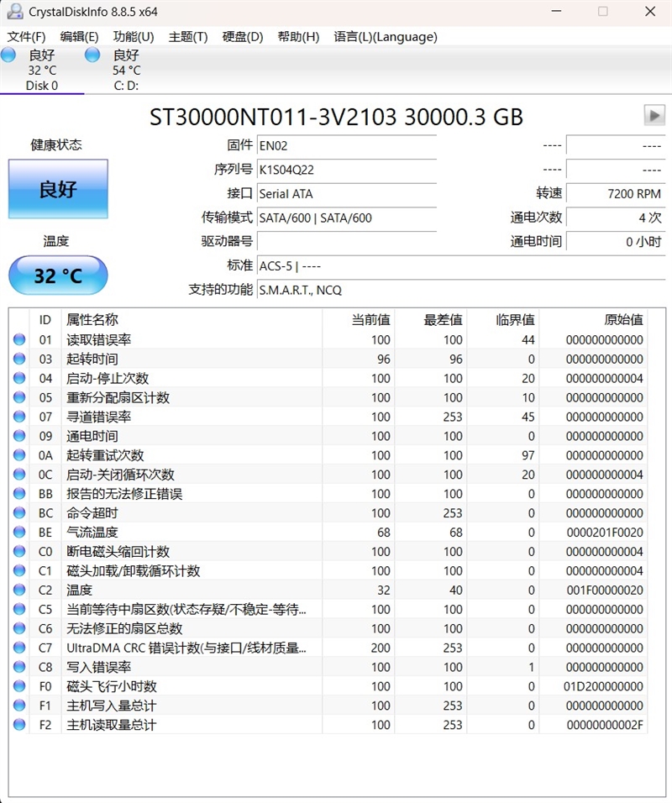Open the 语言(L)(Language) menu

(x=386, y=37)
